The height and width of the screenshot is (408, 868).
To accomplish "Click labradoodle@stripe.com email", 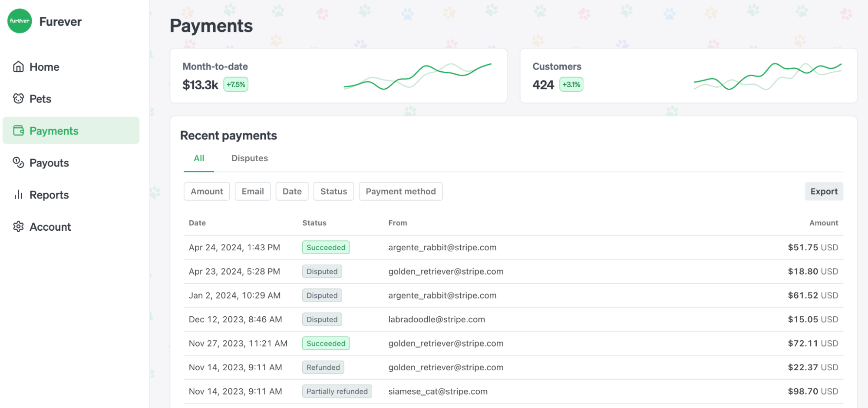I will [x=436, y=319].
